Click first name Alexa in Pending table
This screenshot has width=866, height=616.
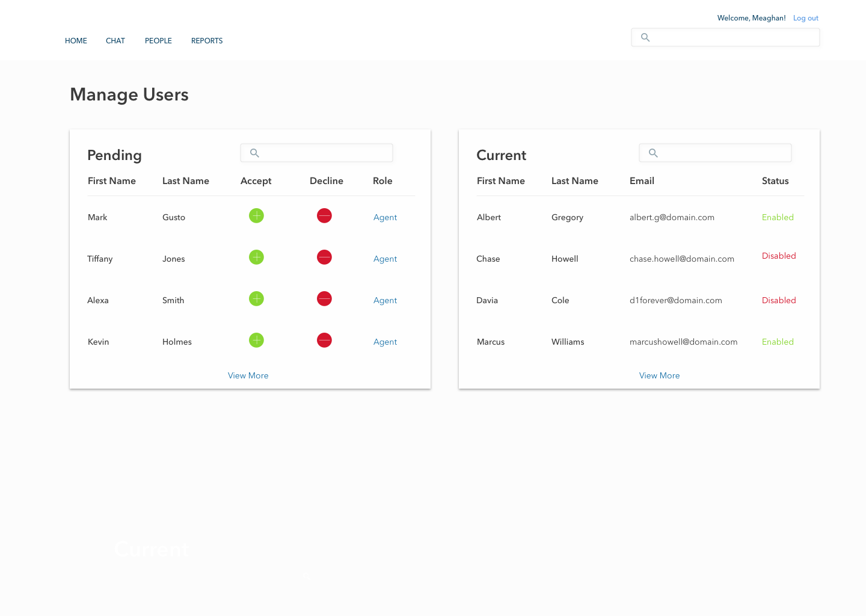[x=98, y=300]
